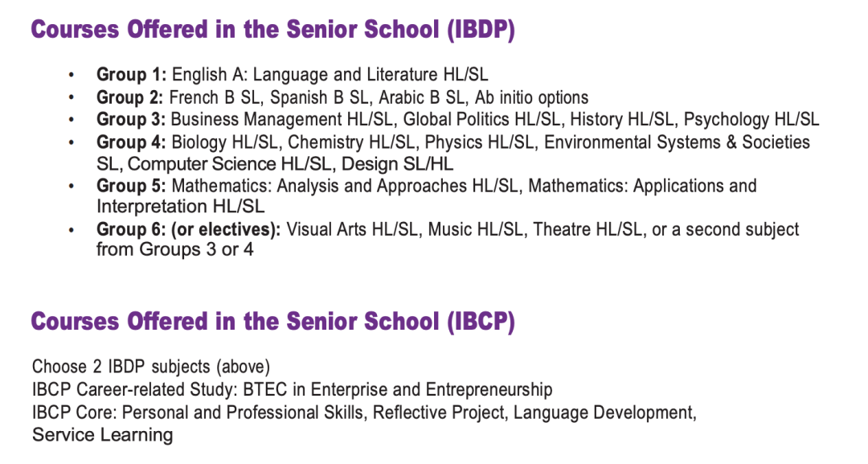This screenshot has height=464, width=868.
Task: Click the "Group 1:" bold label
Action: (x=132, y=75)
